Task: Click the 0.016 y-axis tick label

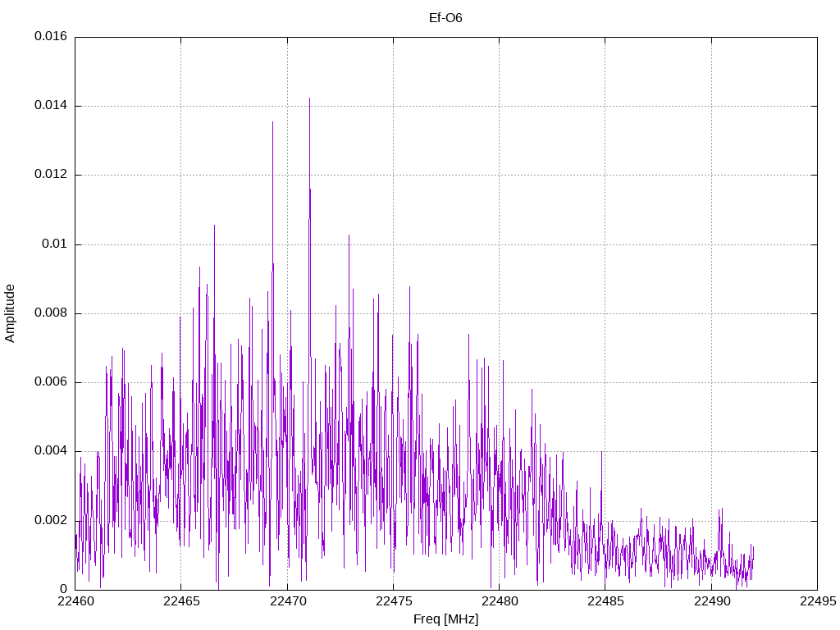Action: click(x=51, y=36)
